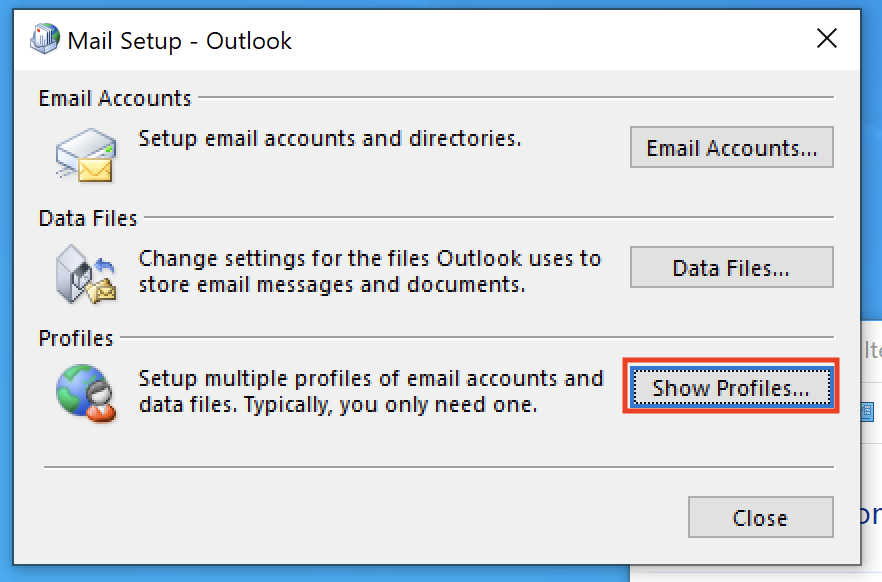Screen dimensions: 882x582
Task: Open the Data Files settings button
Action: pos(731,267)
